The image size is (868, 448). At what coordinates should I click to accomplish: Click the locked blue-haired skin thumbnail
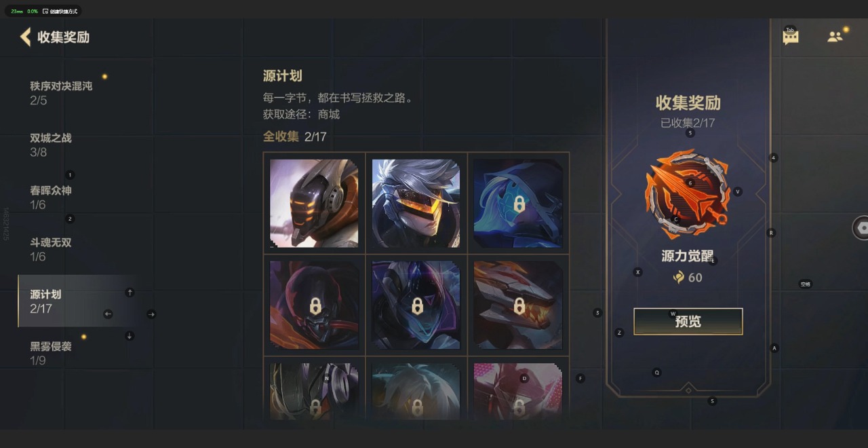519,203
